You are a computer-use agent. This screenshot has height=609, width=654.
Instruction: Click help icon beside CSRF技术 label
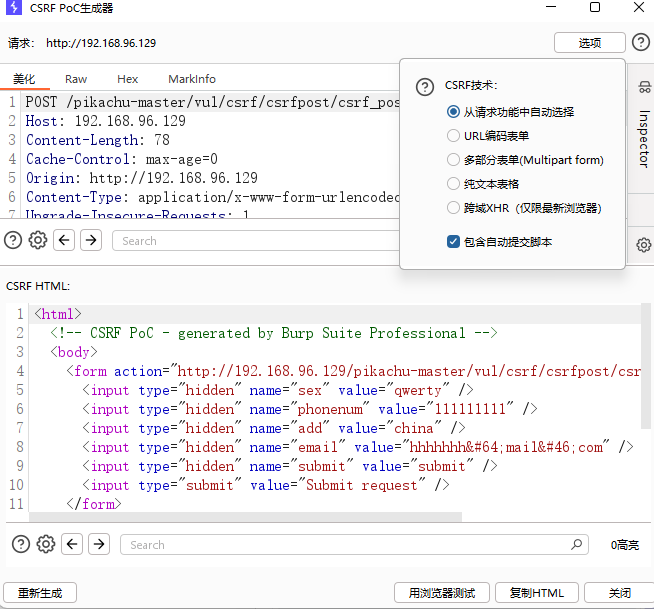pyautogui.click(x=425, y=87)
